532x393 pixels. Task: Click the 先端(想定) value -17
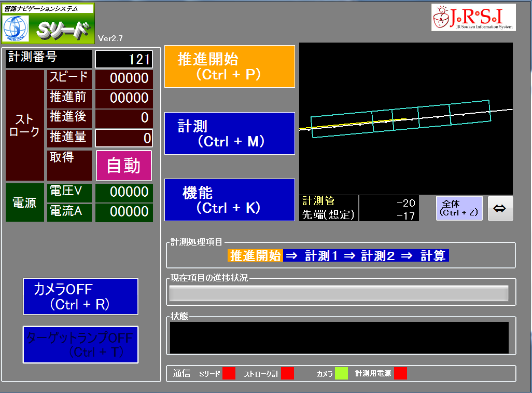tap(406, 215)
